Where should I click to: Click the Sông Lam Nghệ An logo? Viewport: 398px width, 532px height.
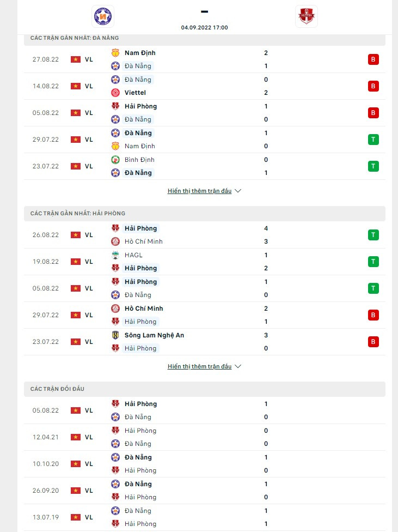(x=115, y=335)
